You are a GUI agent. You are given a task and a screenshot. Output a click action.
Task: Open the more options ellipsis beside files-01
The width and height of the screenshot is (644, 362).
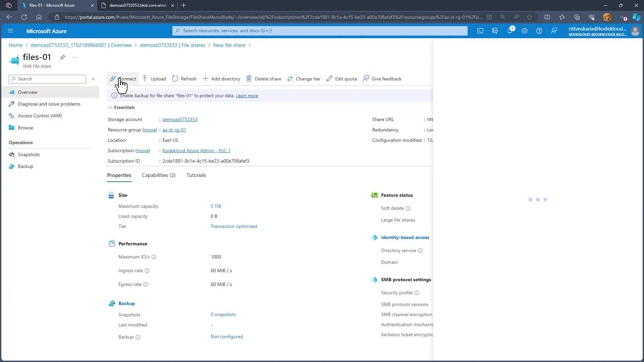pos(75,57)
